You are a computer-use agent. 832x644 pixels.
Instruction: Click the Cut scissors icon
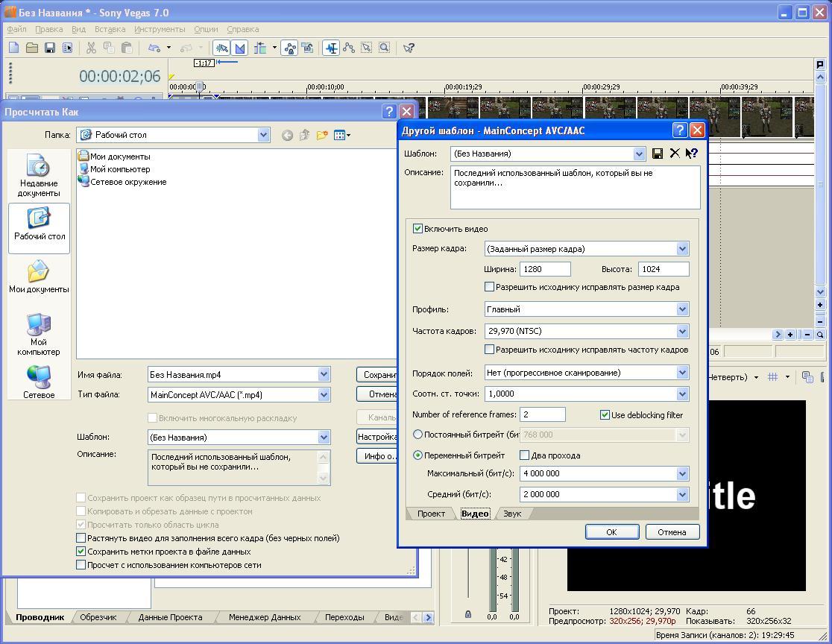pos(91,48)
